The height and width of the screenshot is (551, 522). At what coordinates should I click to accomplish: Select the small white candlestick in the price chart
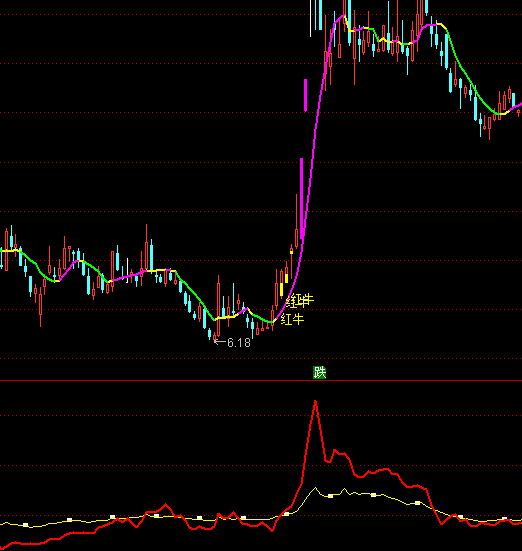coord(127,270)
